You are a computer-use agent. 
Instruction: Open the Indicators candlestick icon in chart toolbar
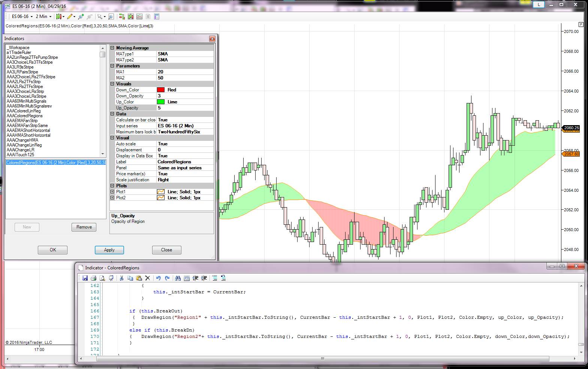(130, 16)
